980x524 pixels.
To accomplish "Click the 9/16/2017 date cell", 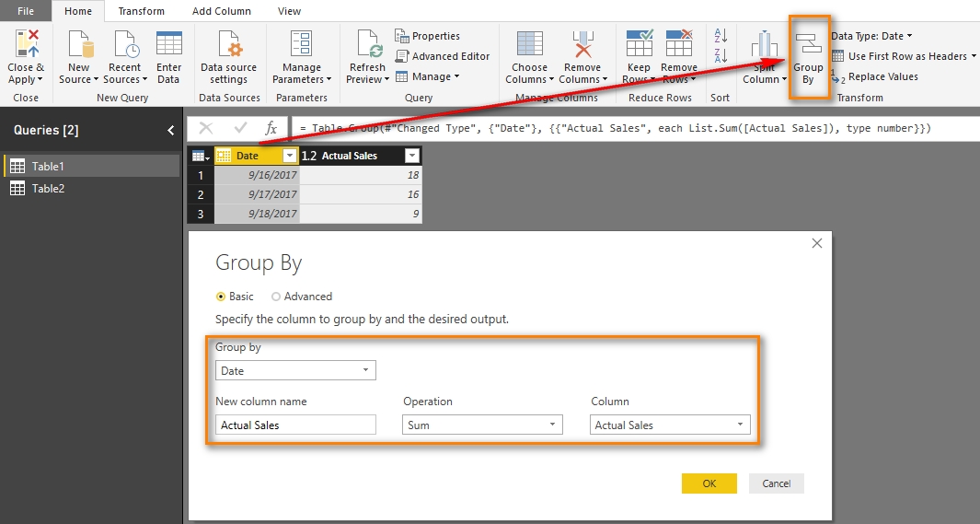I will pyautogui.click(x=257, y=175).
